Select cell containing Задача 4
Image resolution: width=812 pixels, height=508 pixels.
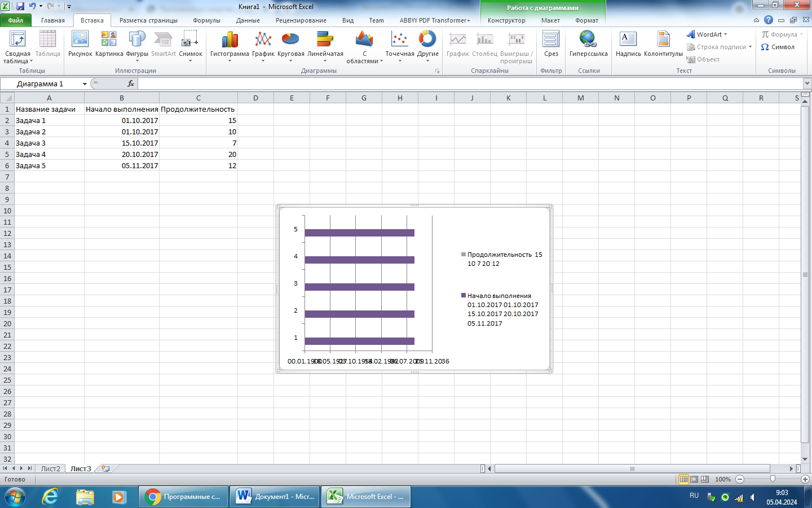coord(49,154)
